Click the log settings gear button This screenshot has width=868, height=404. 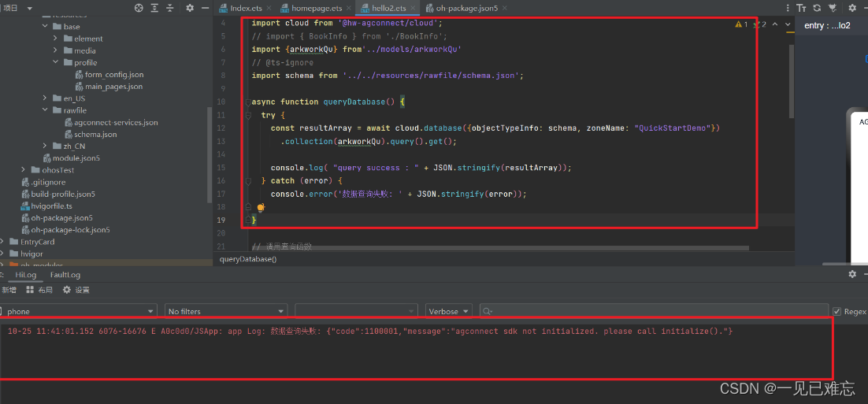click(67, 290)
